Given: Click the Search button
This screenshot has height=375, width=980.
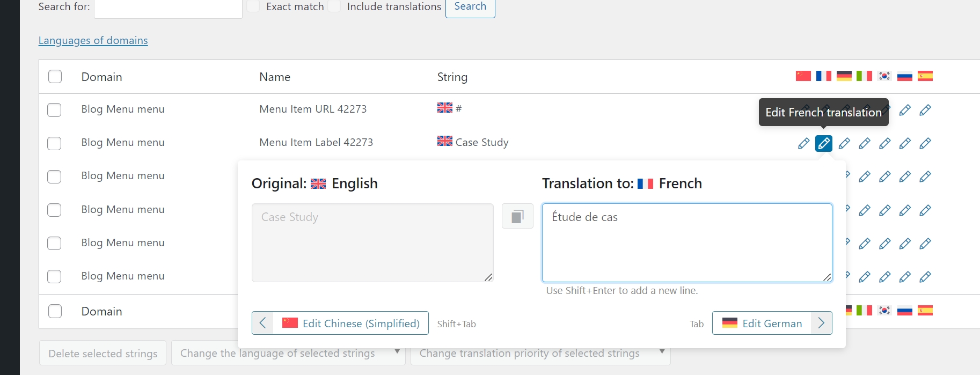Looking at the screenshot, I should 470,7.
